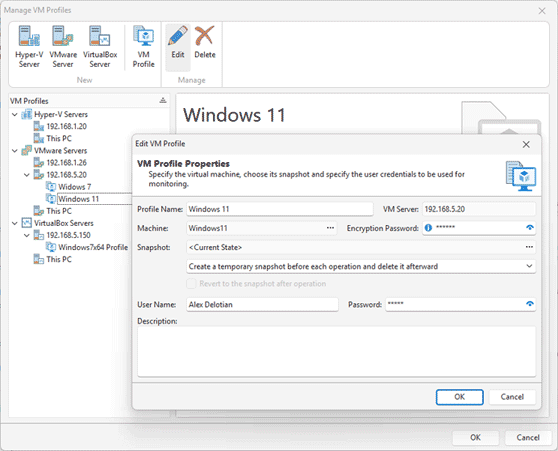Cancel the Edit VM Profile dialog

click(x=512, y=397)
